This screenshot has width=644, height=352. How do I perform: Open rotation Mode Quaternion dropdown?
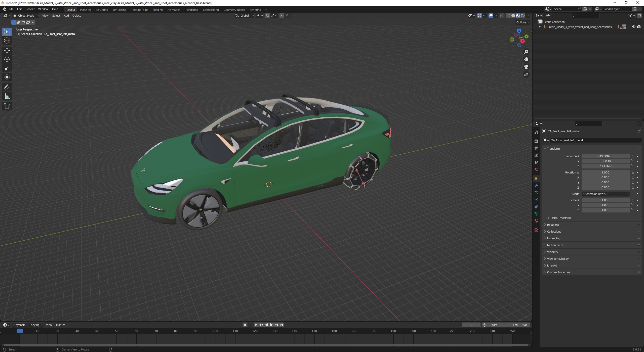coord(606,194)
